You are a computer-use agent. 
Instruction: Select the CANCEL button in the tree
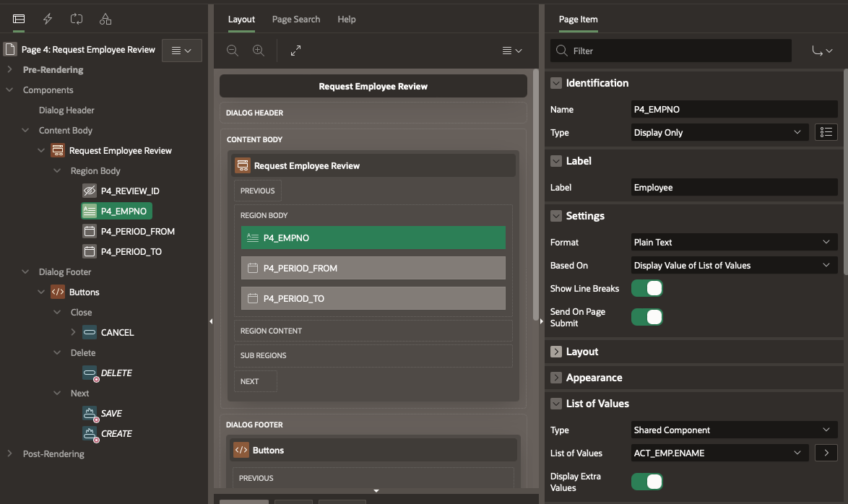pos(117,333)
